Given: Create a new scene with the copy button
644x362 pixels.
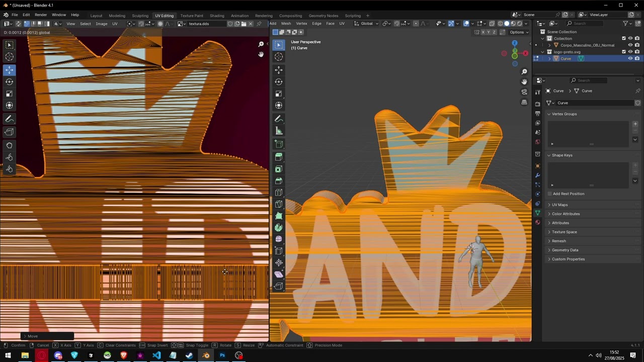Looking at the screenshot, I should (565, 15).
